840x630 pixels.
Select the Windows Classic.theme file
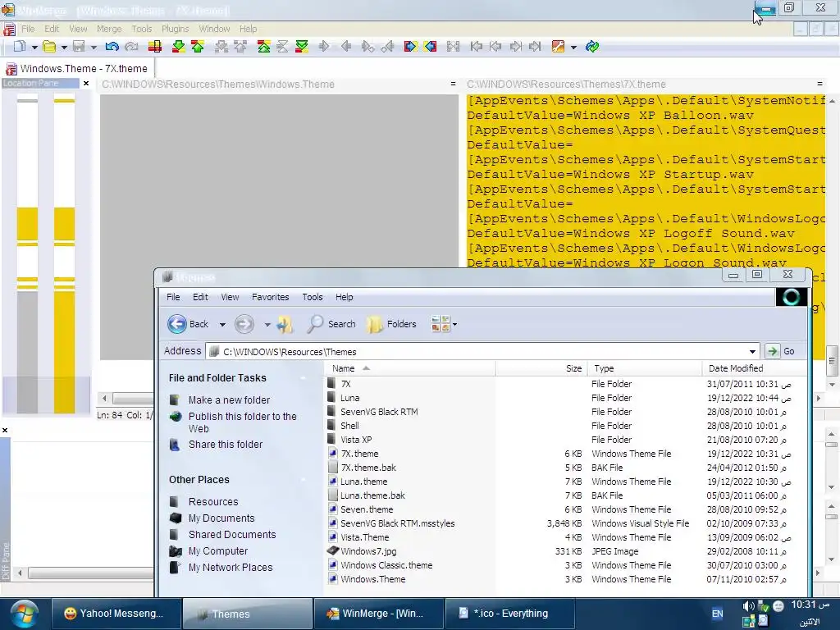(386, 565)
